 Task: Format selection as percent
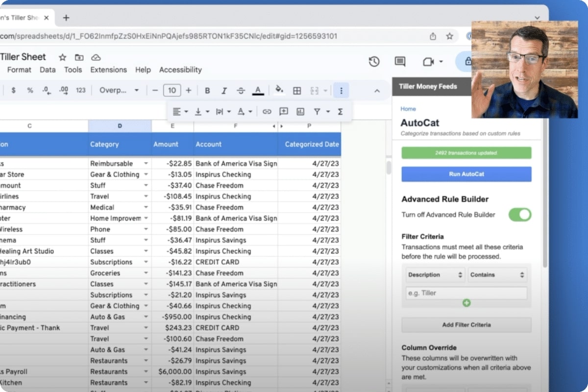[30, 91]
